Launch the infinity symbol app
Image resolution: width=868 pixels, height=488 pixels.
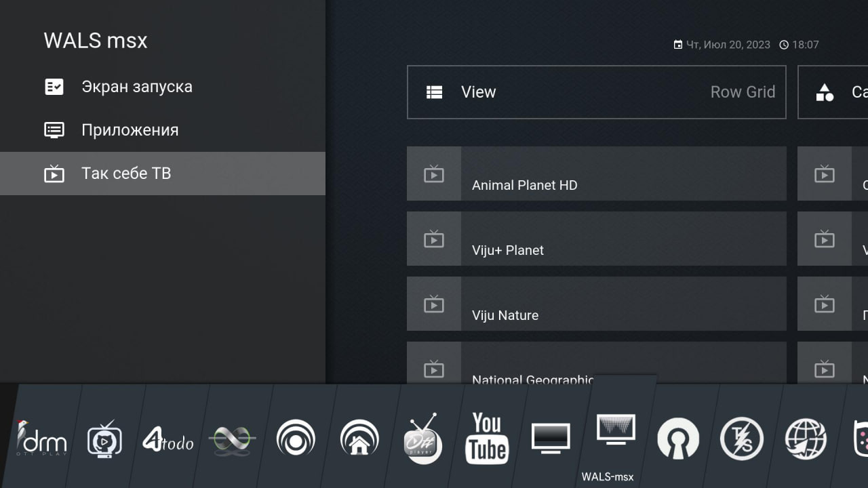232,439
